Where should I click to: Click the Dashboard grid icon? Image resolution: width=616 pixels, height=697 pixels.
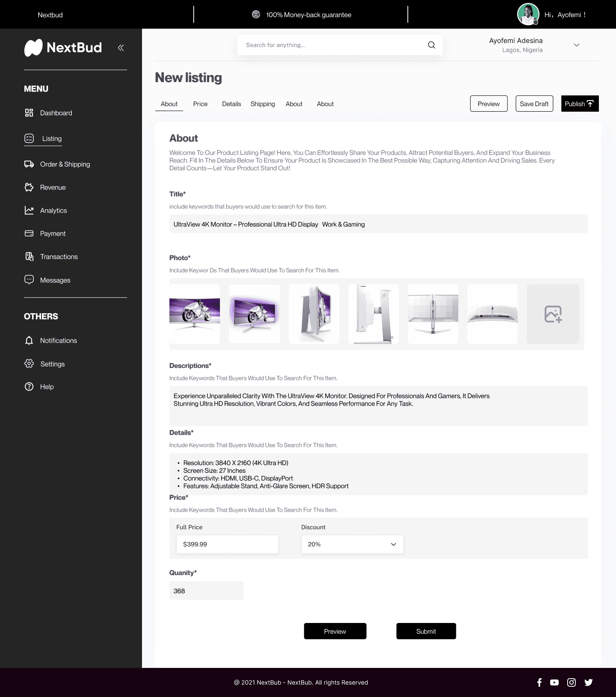click(x=29, y=113)
